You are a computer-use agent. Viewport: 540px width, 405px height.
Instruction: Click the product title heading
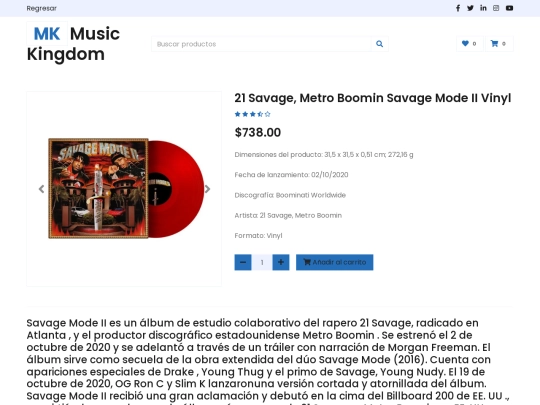pyautogui.click(x=373, y=98)
